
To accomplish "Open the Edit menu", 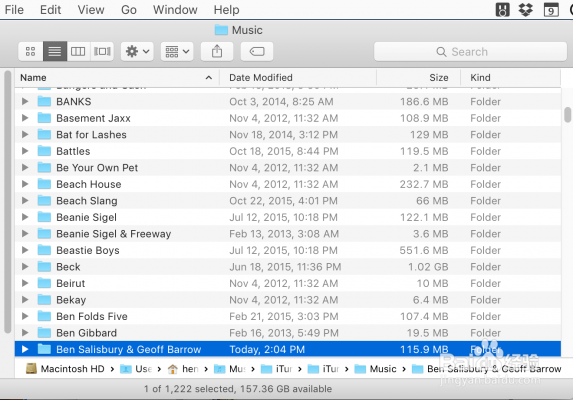I will pyautogui.click(x=50, y=10).
